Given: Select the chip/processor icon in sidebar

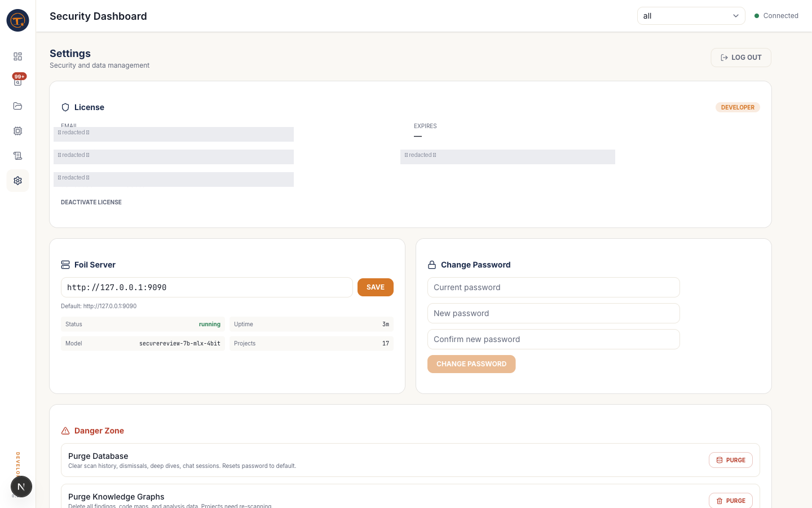Looking at the screenshot, I should (x=17, y=131).
